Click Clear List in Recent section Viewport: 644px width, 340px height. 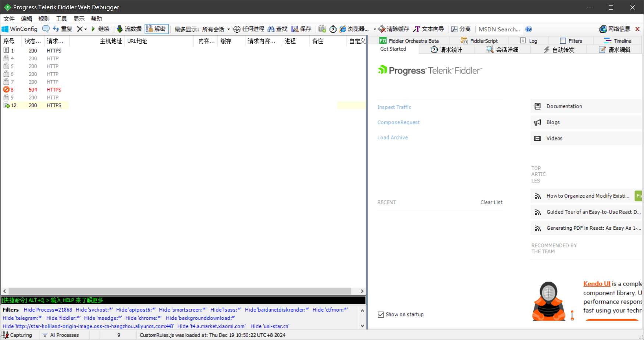click(491, 202)
